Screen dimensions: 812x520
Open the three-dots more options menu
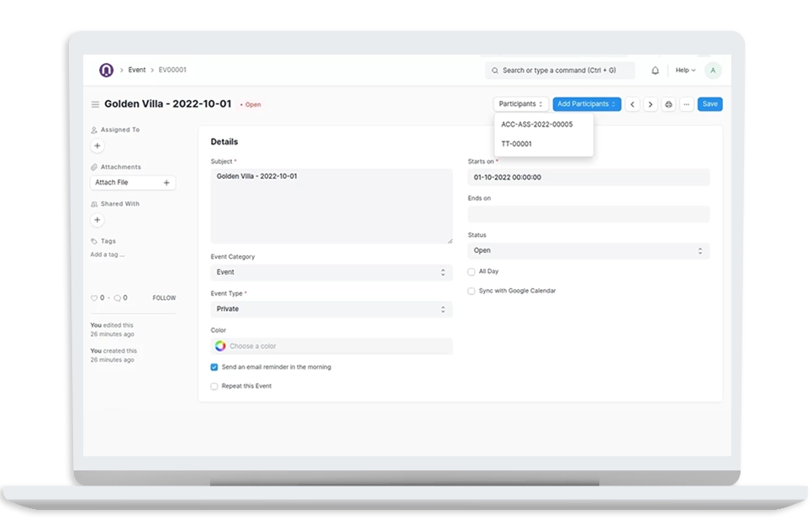pos(687,104)
